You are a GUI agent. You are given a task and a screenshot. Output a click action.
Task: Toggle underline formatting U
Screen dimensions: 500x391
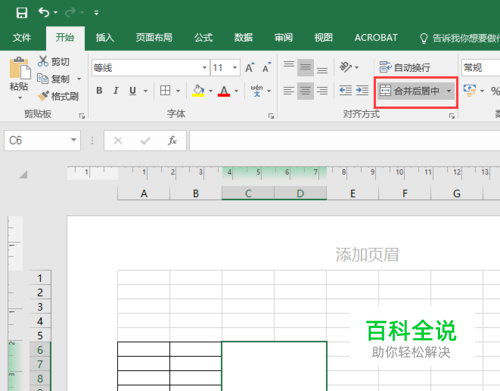coord(133,90)
